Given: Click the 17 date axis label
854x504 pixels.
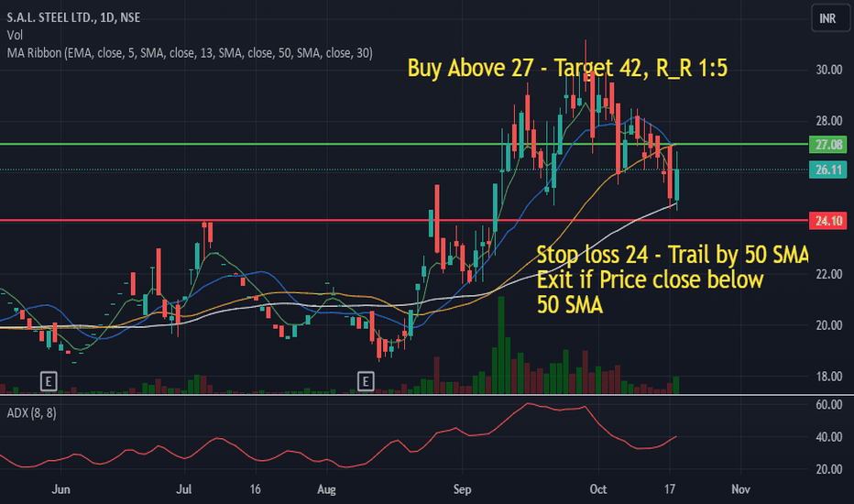Looking at the screenshot, I should 670,489.
